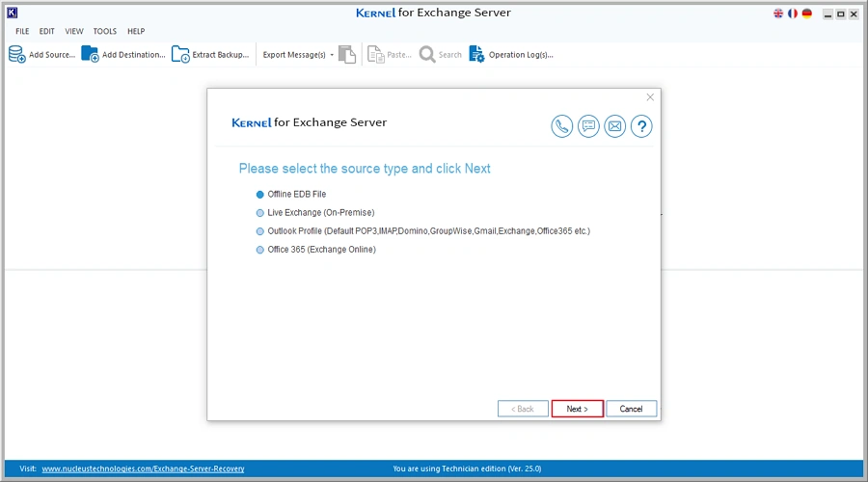868x482 pixels.
Task: Choose Live Exchange (On-Premise) radio button
Action: tap(259, 213)
